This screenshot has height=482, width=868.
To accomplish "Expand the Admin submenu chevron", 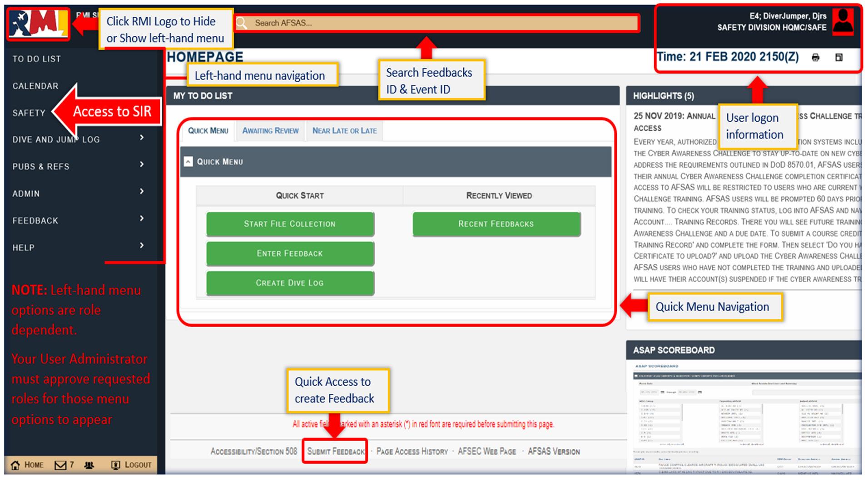I will 142,191.
